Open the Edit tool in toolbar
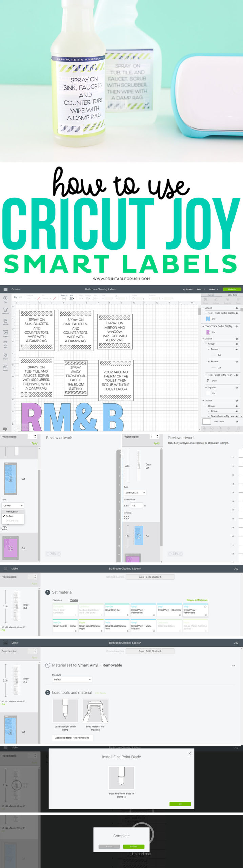This screenshot has height=868, width=243. (72, 298)
